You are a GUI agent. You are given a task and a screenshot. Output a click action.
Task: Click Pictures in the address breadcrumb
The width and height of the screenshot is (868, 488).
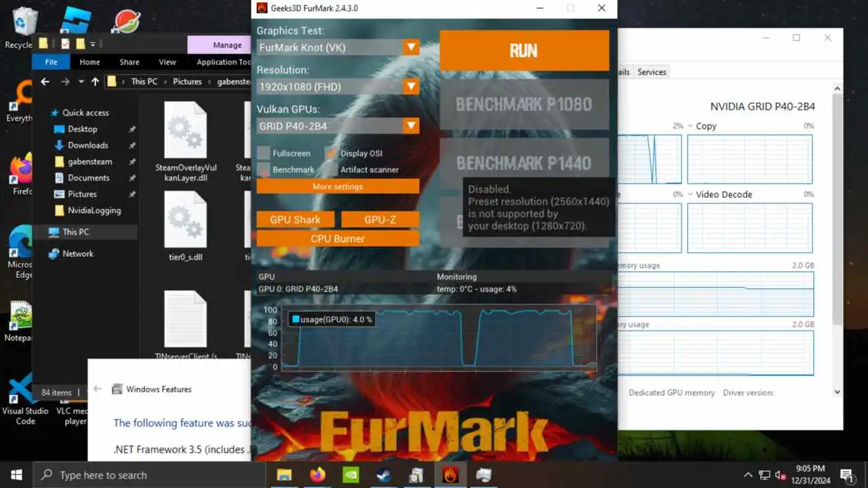[187, 81]
